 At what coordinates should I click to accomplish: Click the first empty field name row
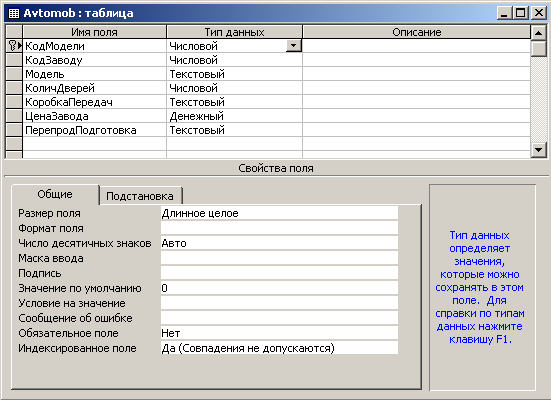95,144
